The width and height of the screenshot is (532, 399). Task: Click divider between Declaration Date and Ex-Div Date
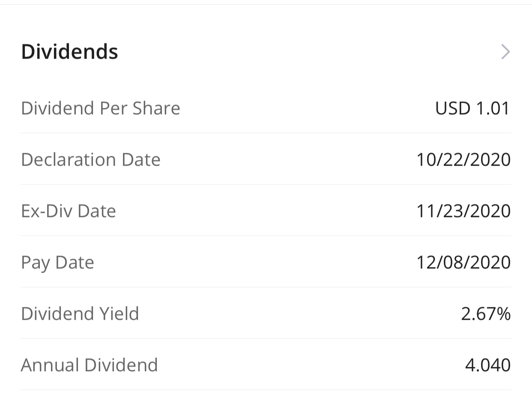point(266,184)
